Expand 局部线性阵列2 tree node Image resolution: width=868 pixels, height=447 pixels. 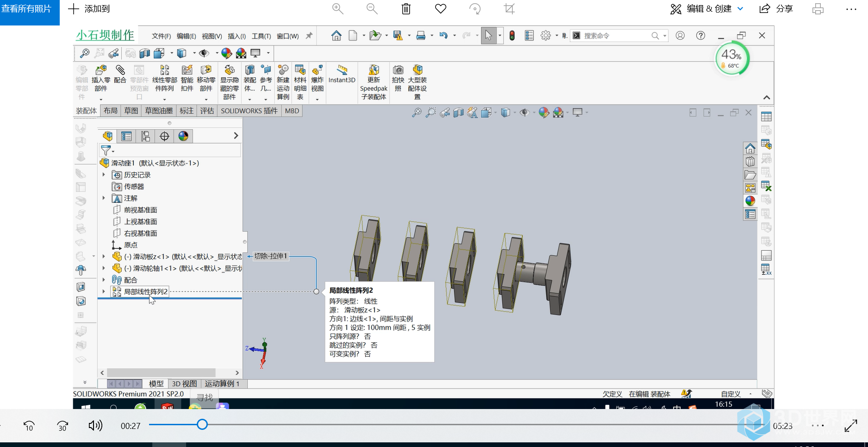pos(104,291)
